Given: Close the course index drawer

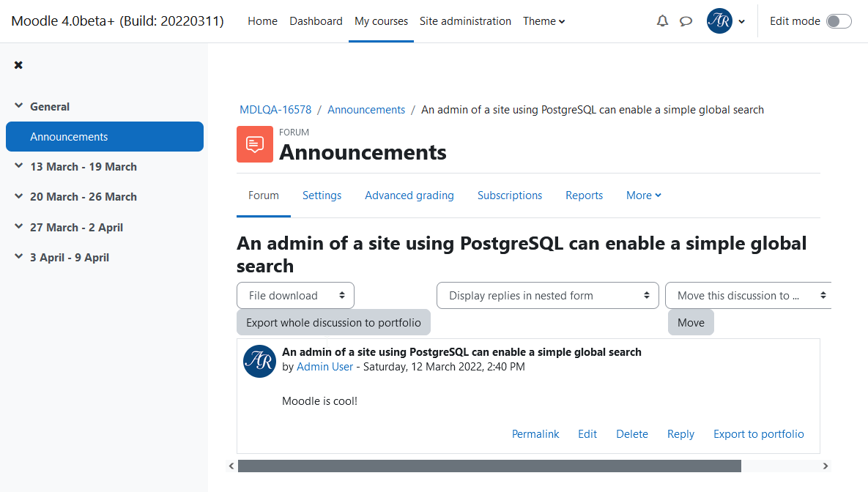Looking at the screenshot, I should (18, 65).
